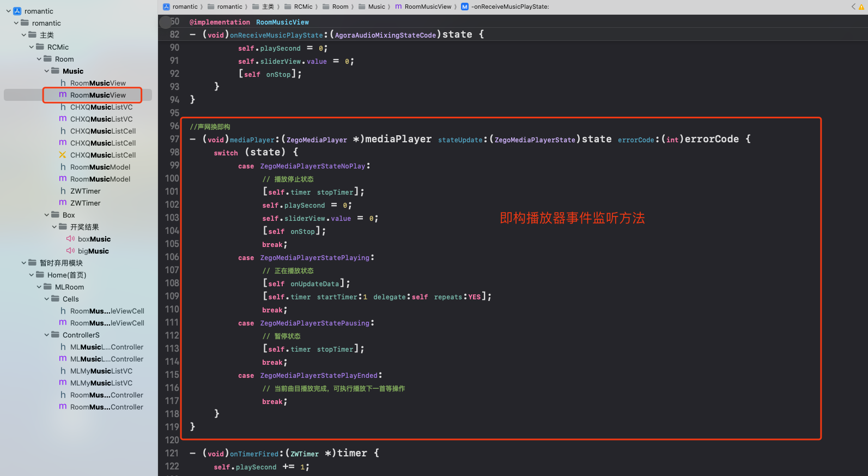The height and width of the screenshot is (476, 868).
Task: Click line number 121 in the gutter
Action: pyautogui.click(x=172, y=453)
